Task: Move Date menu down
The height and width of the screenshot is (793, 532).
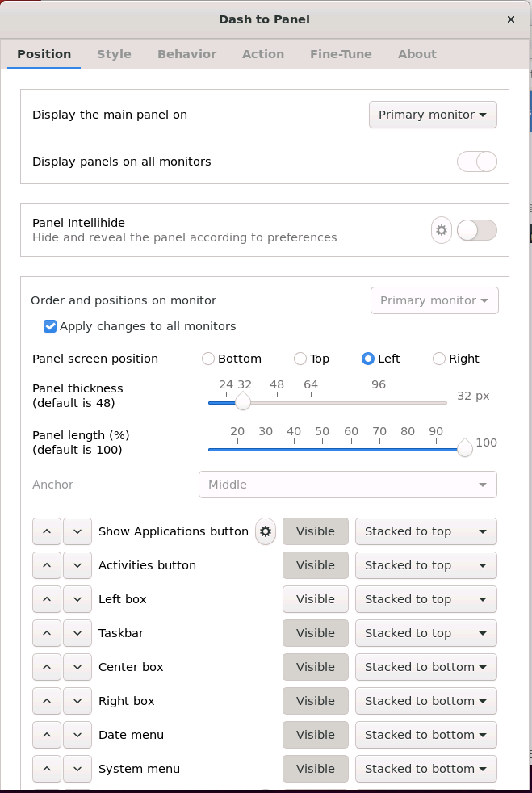Action: click(x=77, y=735)
